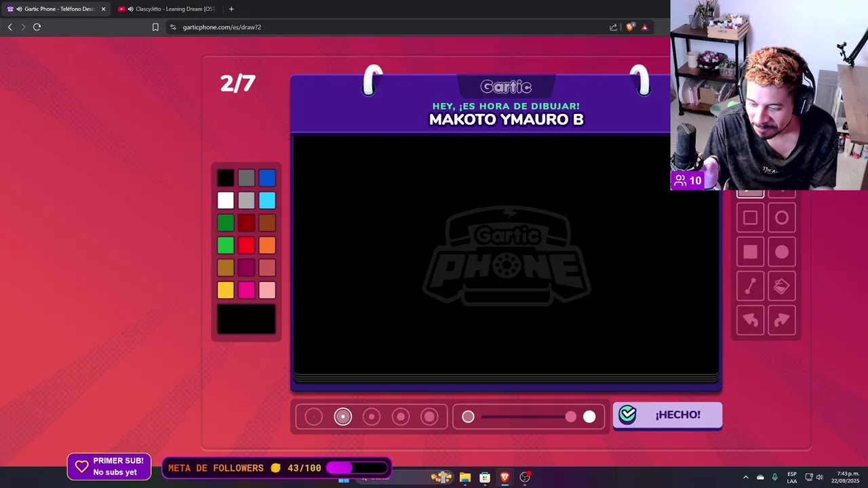Select the fourth brush size
This screenshot has width=868, height=488.
[x=401, y=417]
